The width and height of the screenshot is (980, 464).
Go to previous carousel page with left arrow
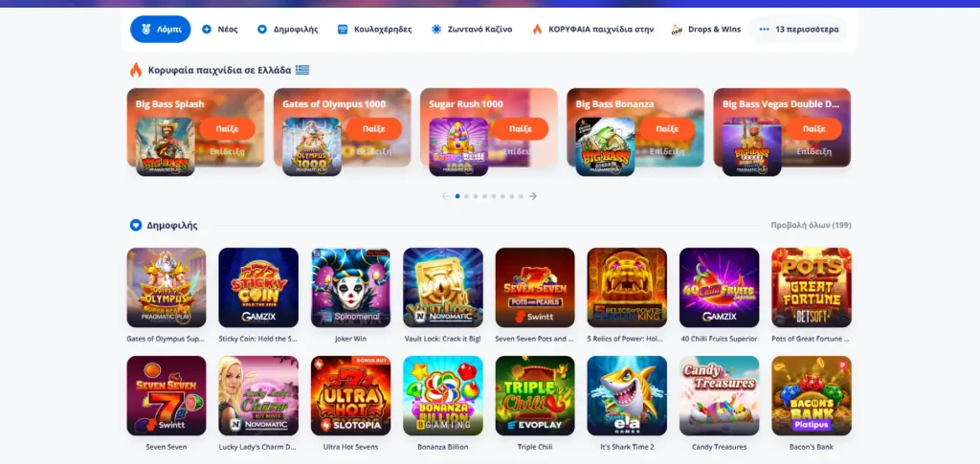(x=446, y=196)
